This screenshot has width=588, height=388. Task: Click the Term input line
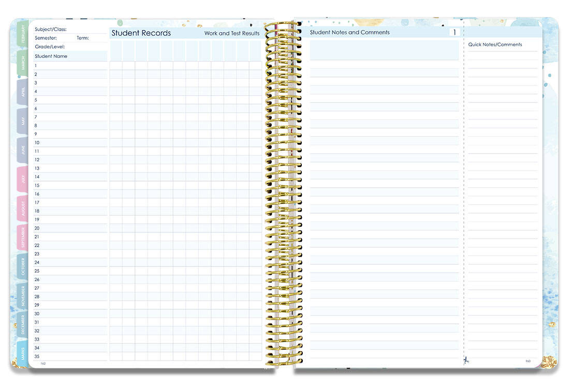[93, 38]
